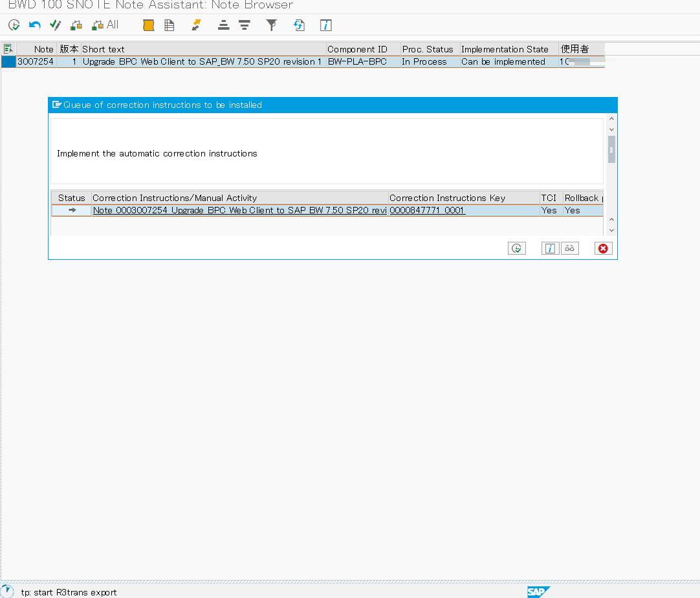Click the Status column header in dialog
This screenshot has width=700, height=598.
tap(71, 198)
